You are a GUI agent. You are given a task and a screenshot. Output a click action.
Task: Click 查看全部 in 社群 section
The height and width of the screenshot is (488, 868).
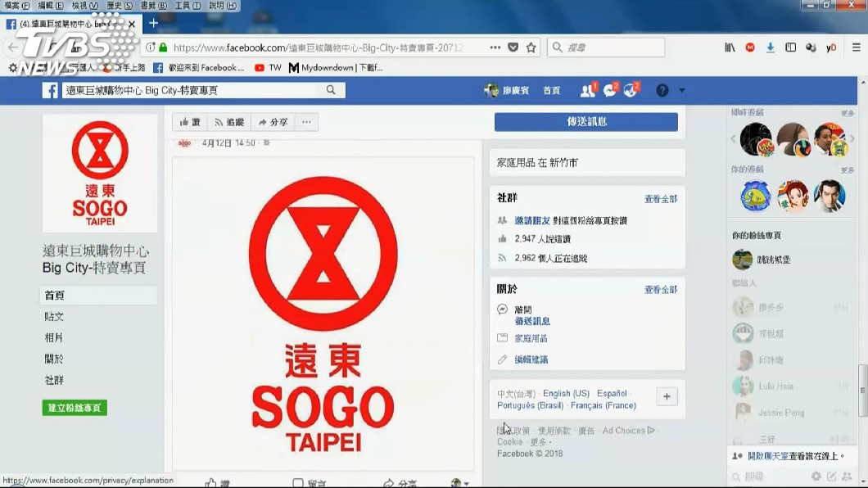[660, 199]
